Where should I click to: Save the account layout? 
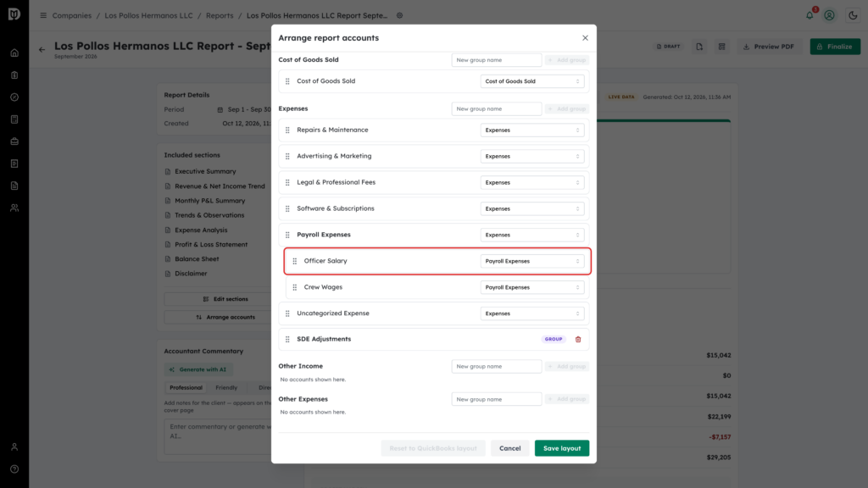pyautogui.click(x=562, y=448)
